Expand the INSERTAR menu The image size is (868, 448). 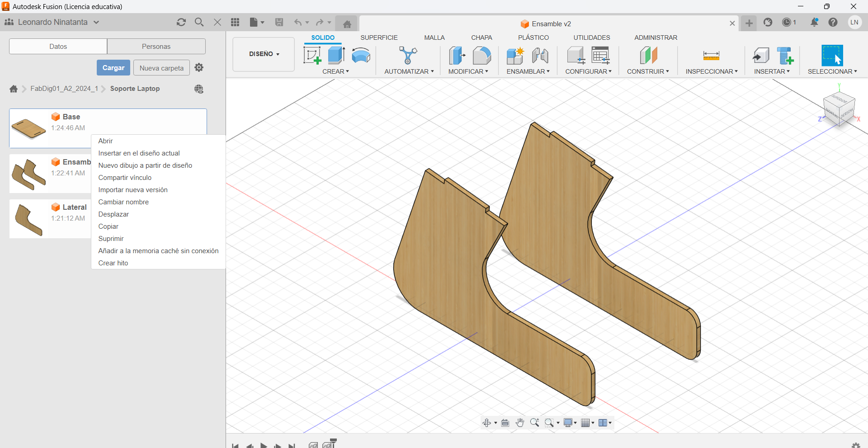tap(772, 71)
